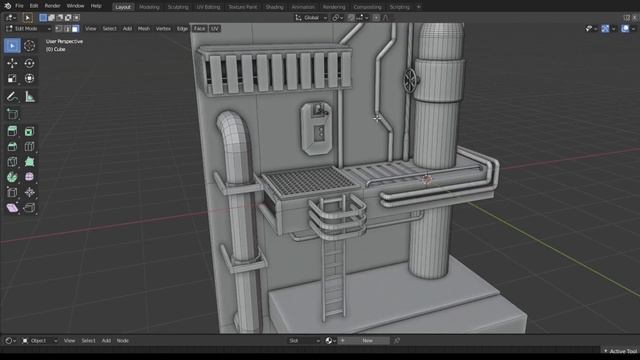Select the Add Cube tool
This screenshot has width=640, height=360.
(12, 114)
